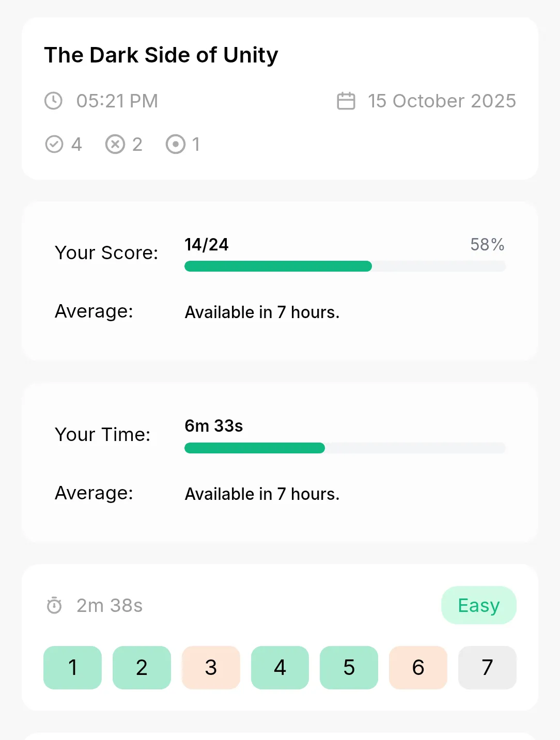Screen dimensions: 560x740
Task: Select question 1 tile
Action: point(72,667)
